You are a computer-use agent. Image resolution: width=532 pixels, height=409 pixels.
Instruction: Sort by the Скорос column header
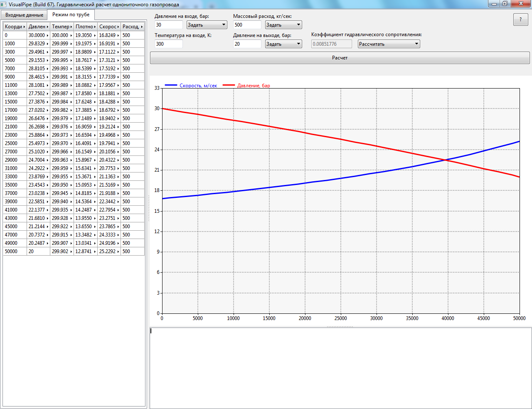tap(109, 27)
